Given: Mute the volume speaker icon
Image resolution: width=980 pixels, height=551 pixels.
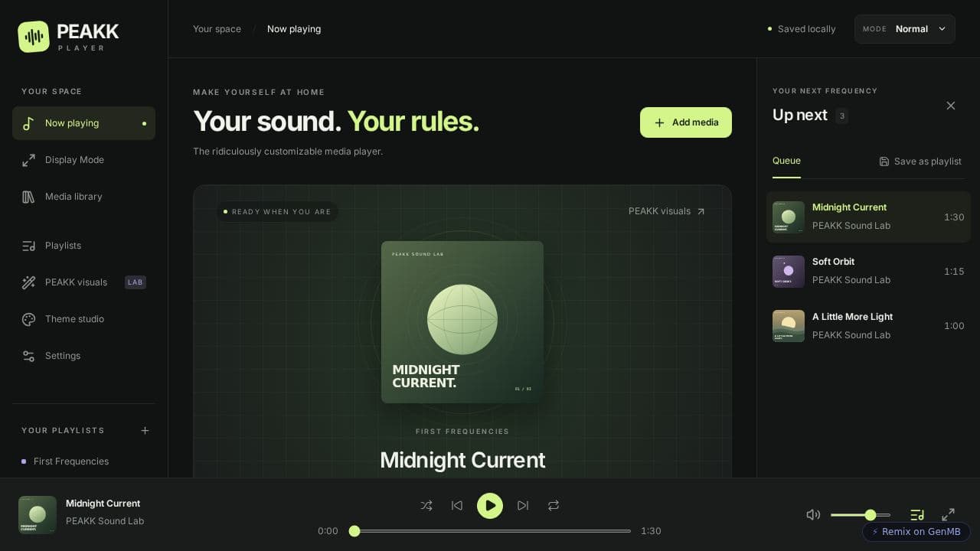Looking at the screenshot, I should point(813,514).
